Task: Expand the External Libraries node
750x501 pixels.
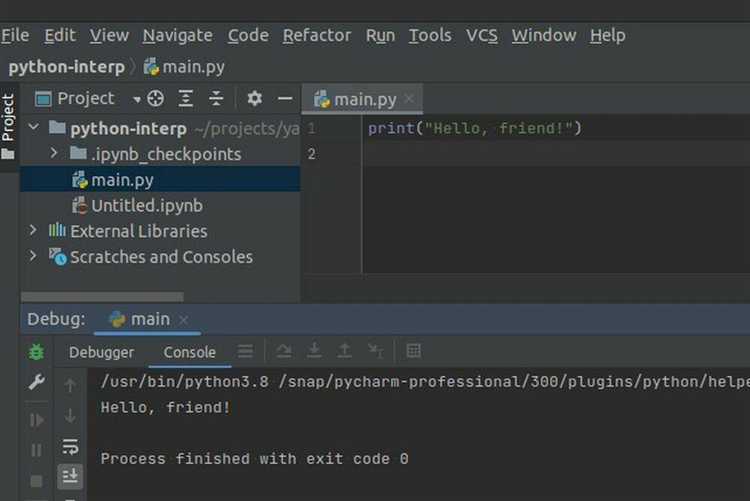Action: click(33, 231)
